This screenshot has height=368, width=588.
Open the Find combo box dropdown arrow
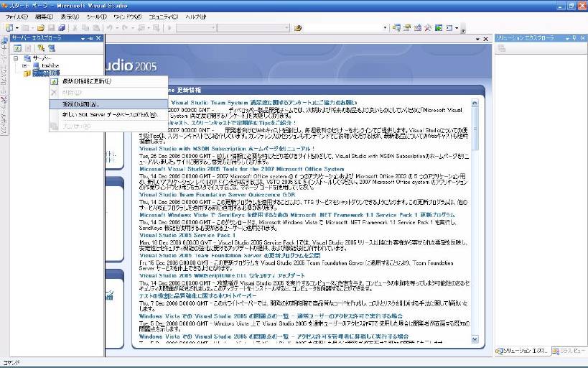point(385,28)
